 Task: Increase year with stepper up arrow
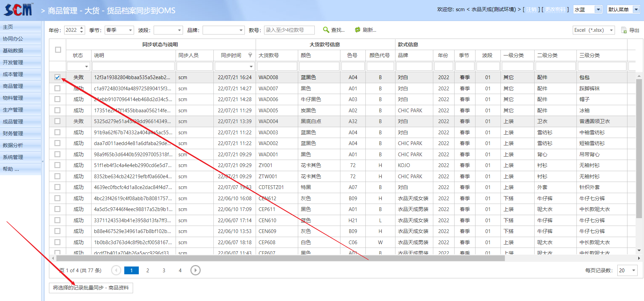82,28
